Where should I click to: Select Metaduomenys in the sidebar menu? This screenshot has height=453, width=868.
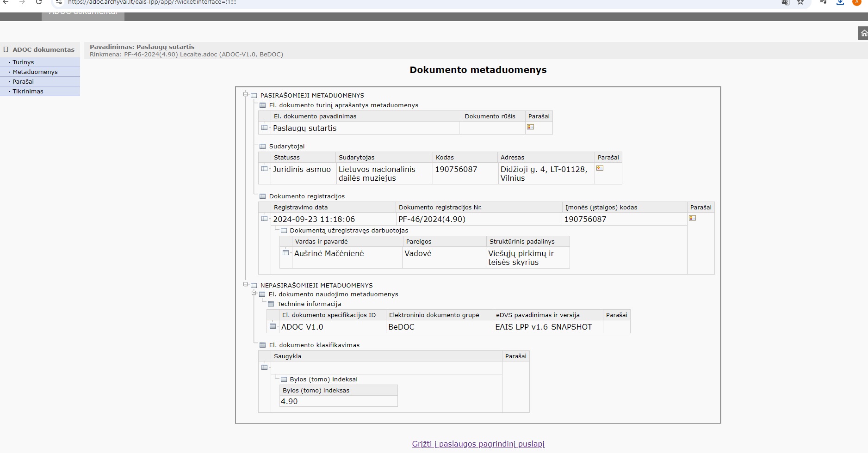(35, 72)
